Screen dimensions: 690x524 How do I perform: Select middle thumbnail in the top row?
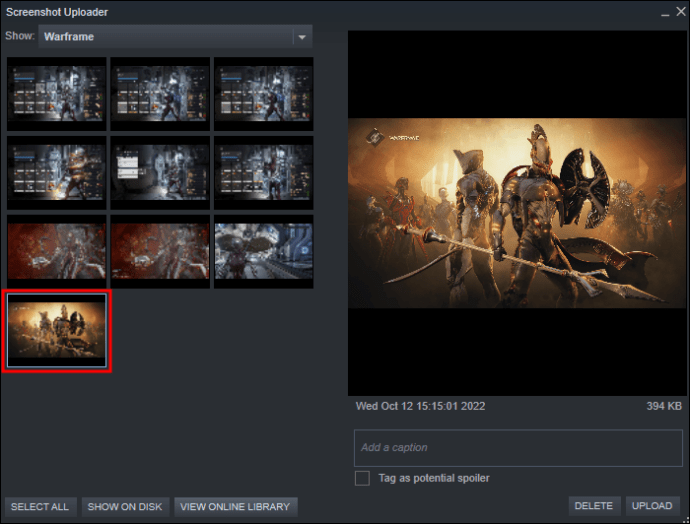tap(160, 94)
